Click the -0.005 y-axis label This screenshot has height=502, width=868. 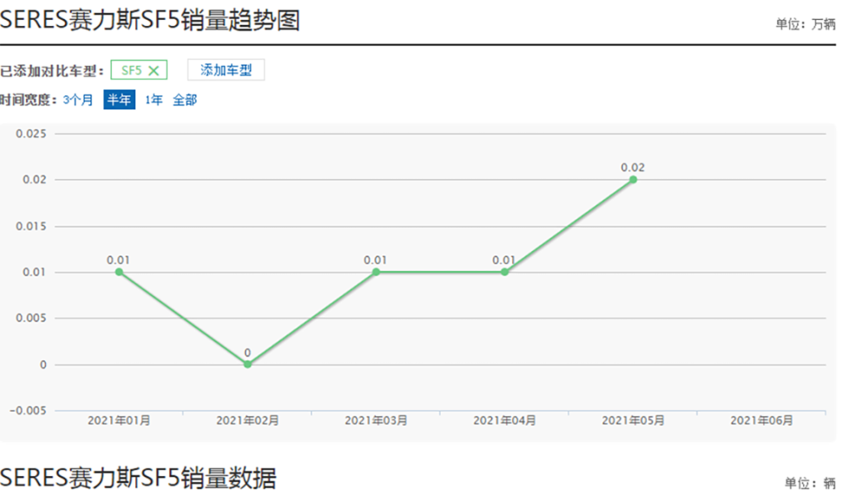pyautogui.click(x=29, y=411)
